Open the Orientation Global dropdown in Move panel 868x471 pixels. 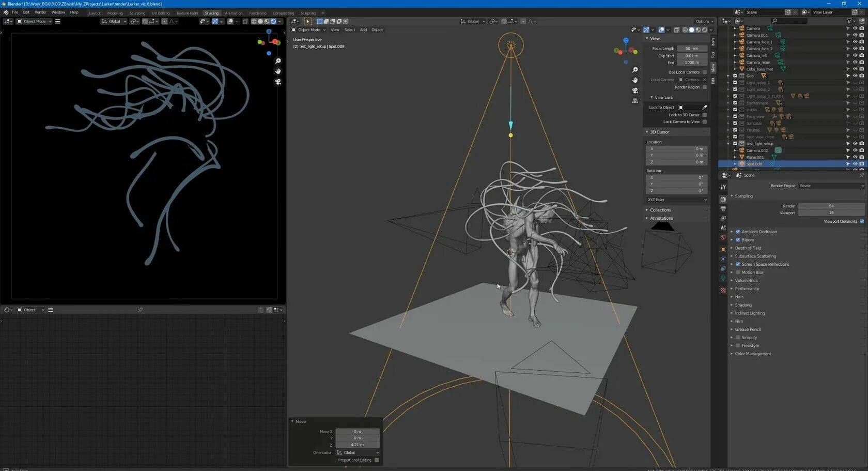pyautogui.click(x=358, y=453)
